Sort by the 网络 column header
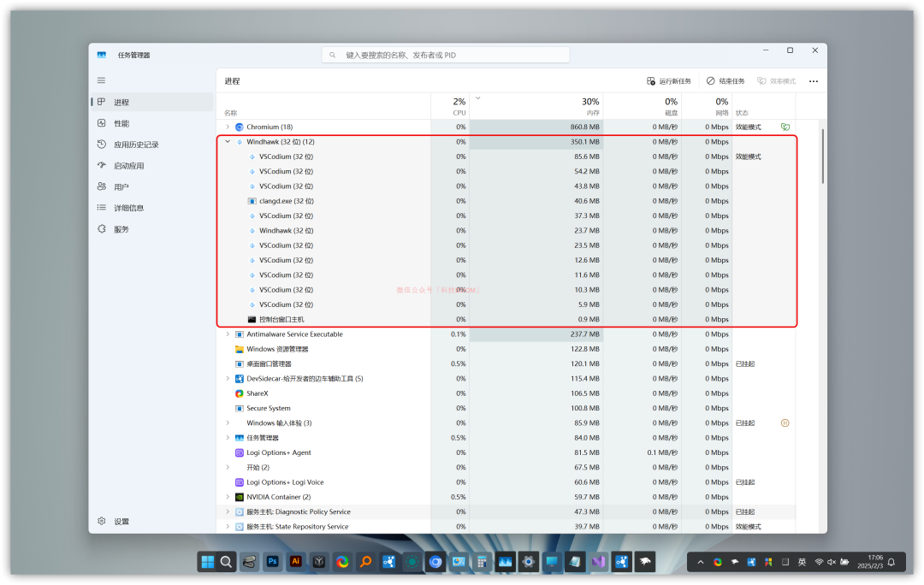 click(708, 107)
